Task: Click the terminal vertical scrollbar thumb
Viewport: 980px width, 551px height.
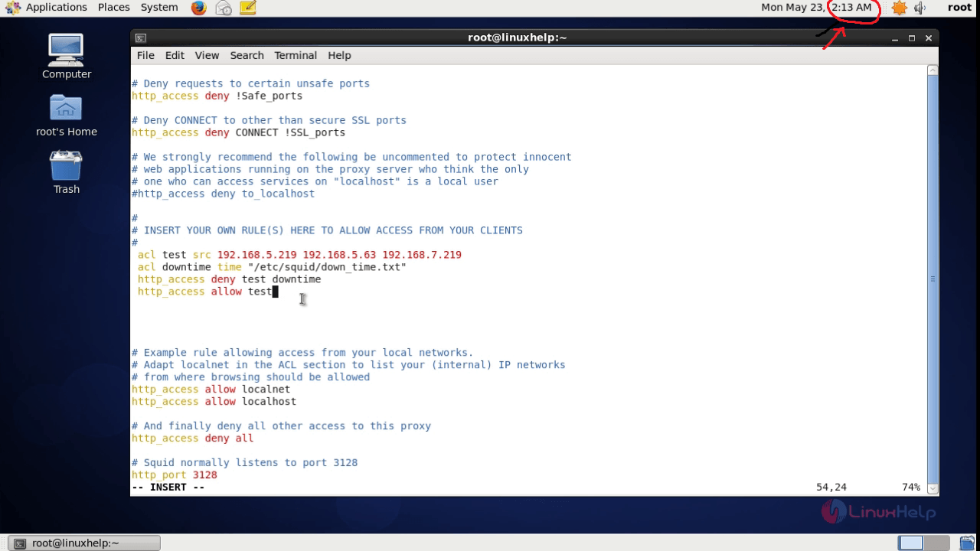Action: [x=933, y=279]
